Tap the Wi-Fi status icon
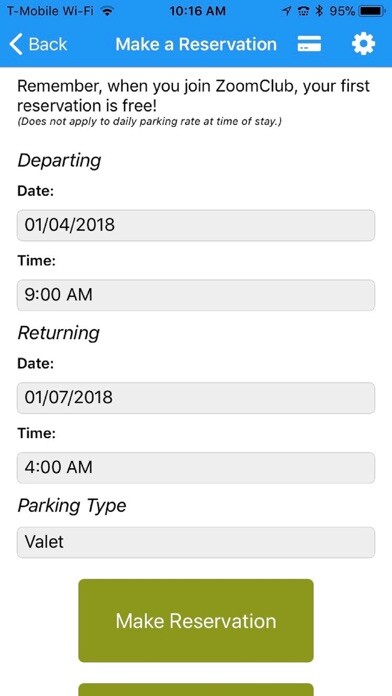 click(x=107, y=12)
